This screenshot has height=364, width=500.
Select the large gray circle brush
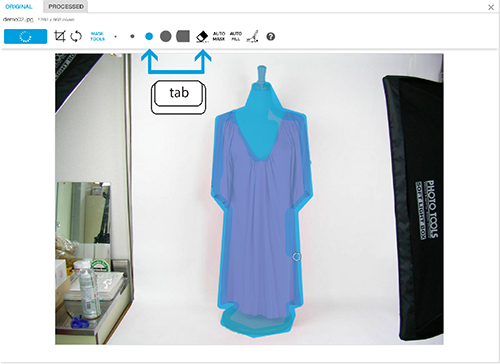[166, 36]
